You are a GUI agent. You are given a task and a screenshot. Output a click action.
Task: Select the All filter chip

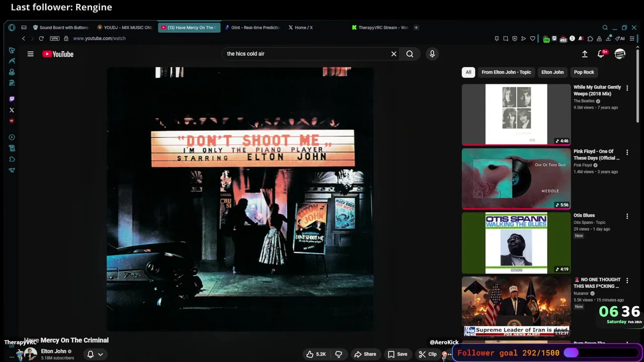pos(468,72)
